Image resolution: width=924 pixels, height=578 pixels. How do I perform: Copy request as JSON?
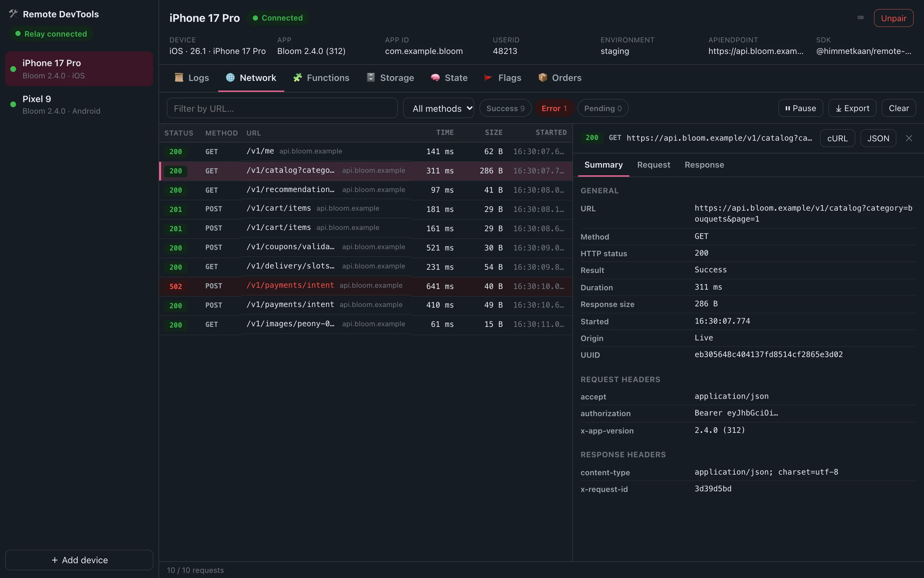(x=878, y=138)
